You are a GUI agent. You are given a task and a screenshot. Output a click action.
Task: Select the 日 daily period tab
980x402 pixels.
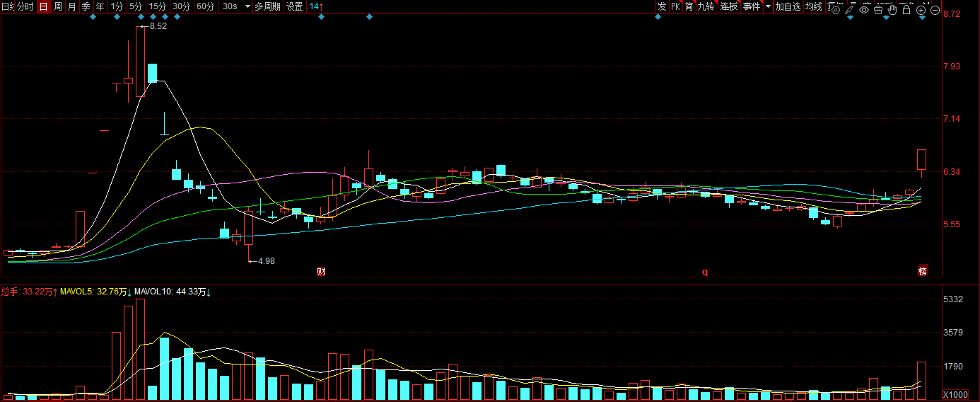click(43, 6)
